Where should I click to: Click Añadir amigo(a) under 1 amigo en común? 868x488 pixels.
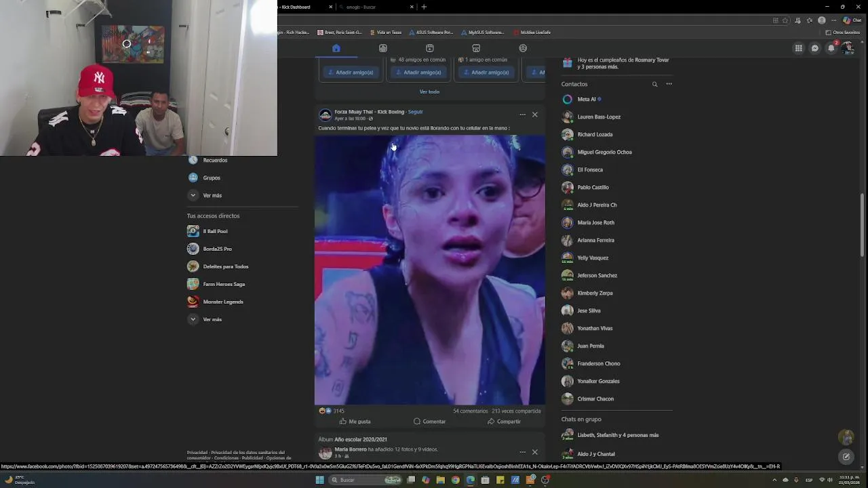(x=486, y=73)
